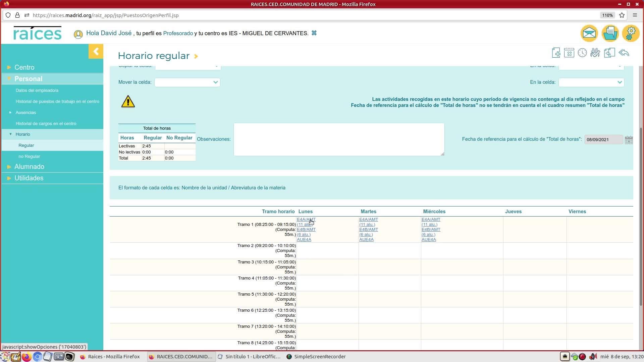Image resolution: width=644 pixels, height=362 pixels.
Task: Open the second 'En la celda' dropdown
Action: pos(591,82)
